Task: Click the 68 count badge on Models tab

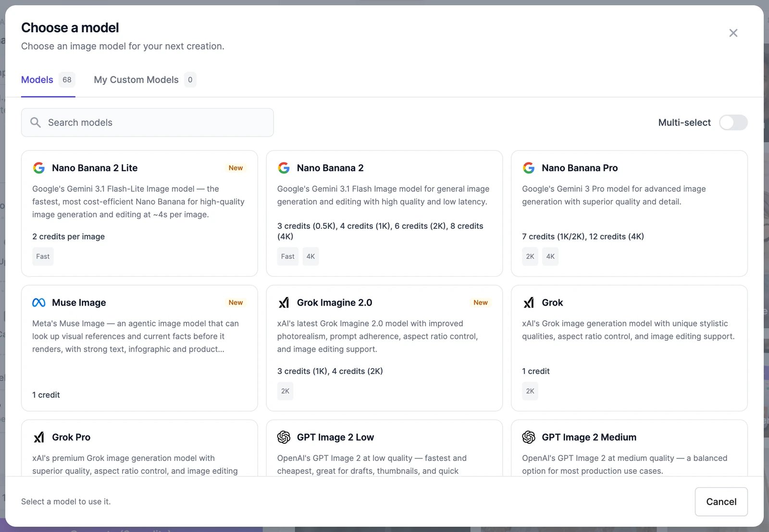Action: coord(67,80)
